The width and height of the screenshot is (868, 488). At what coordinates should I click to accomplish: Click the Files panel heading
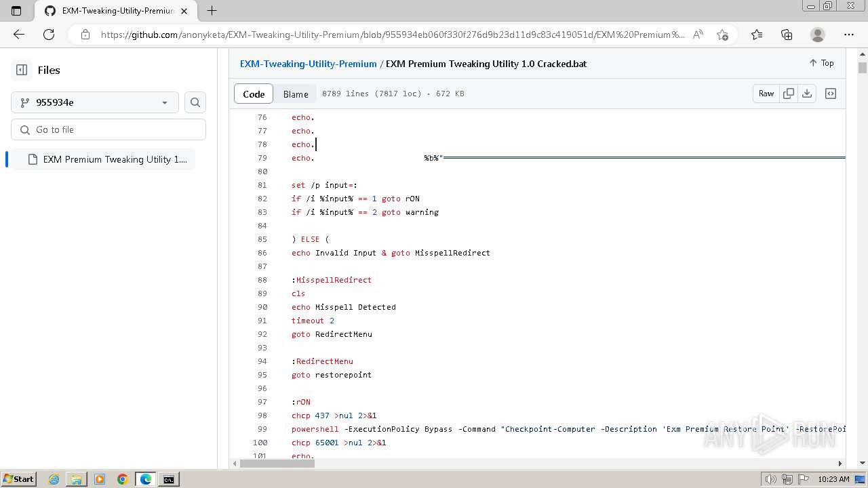click(x=49, y=70)
